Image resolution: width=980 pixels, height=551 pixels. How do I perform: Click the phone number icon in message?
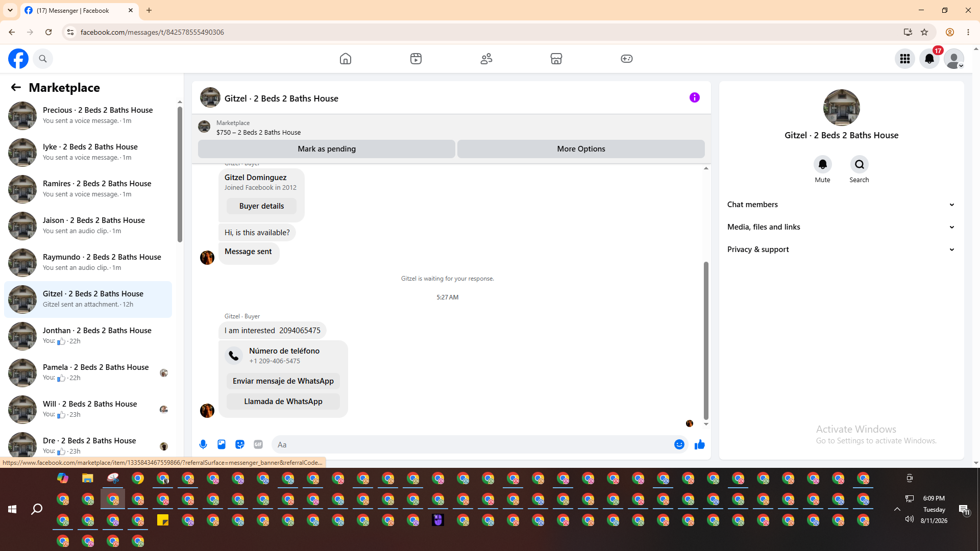(x=234, y=356)
